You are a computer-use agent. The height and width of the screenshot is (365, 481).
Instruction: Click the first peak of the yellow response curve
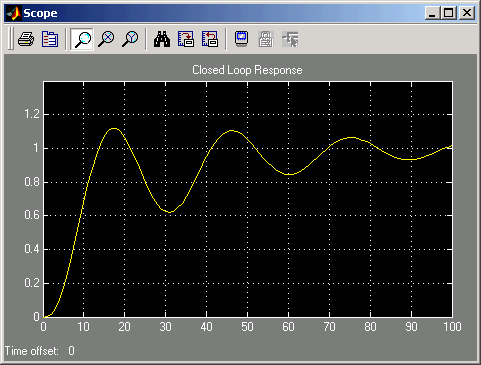114,128
